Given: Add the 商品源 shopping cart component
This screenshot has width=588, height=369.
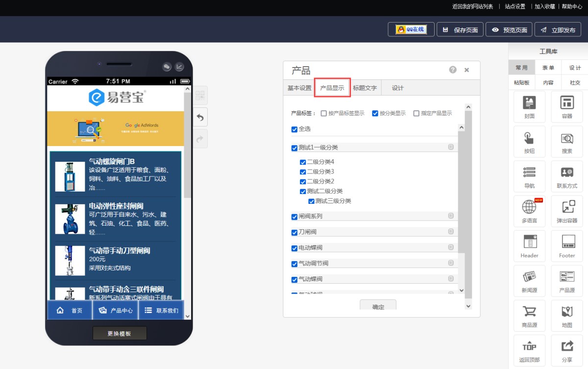Looking at the screenshot, I should (529, 315).
